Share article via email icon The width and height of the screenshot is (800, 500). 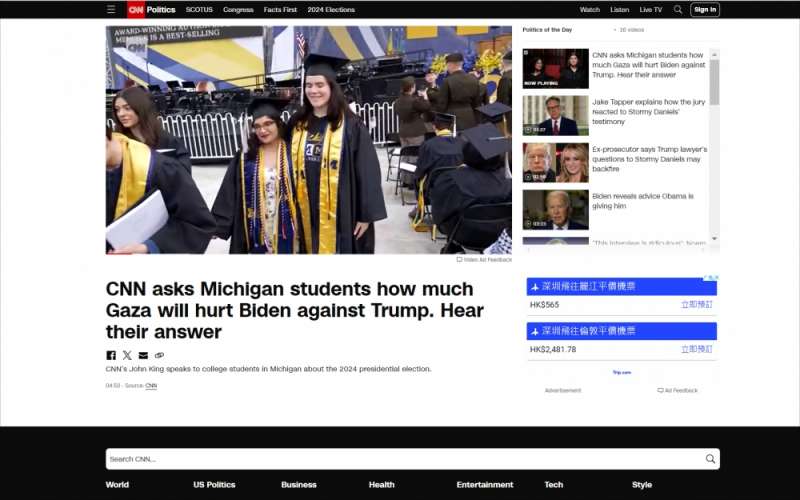(x=143, y=355)
